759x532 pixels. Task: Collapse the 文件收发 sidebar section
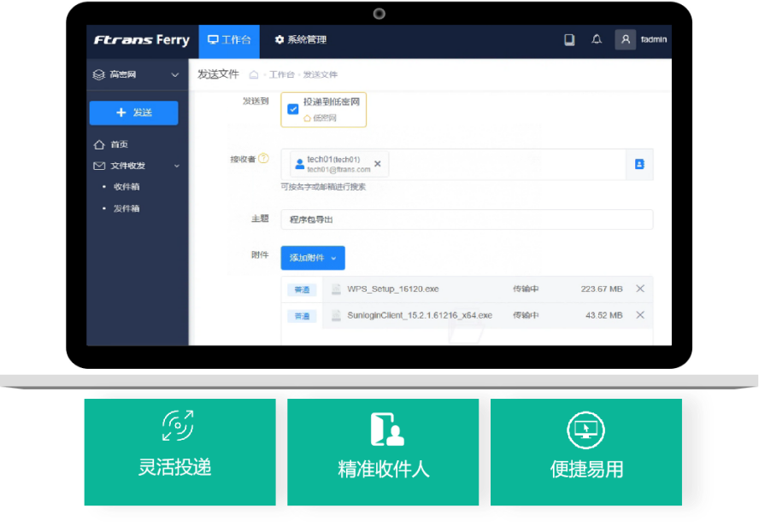[x=178, y=166]
